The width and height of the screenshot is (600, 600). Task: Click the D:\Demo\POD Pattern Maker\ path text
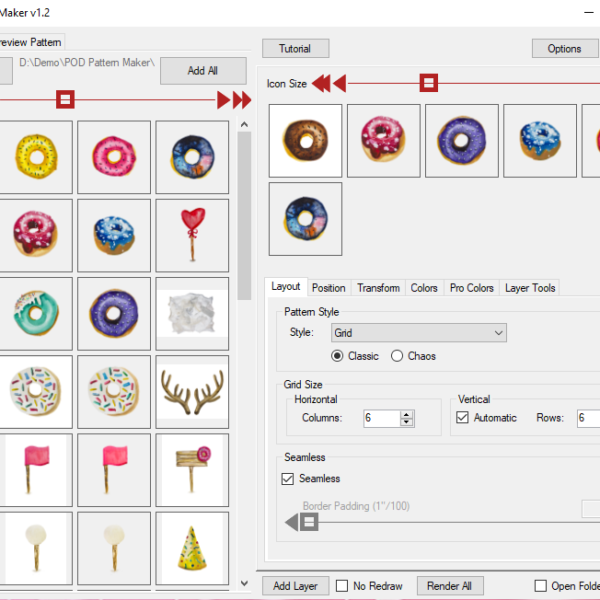pos(87,62)
